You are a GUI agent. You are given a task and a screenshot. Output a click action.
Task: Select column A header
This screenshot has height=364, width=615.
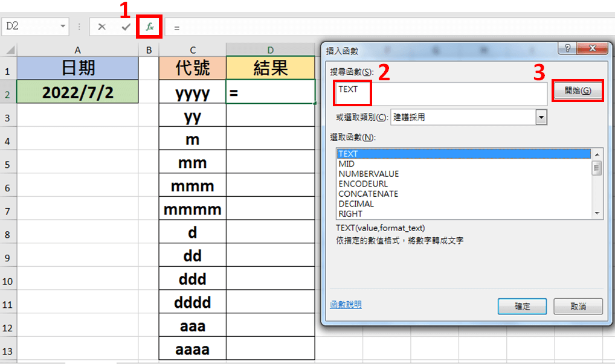(77, 49)
